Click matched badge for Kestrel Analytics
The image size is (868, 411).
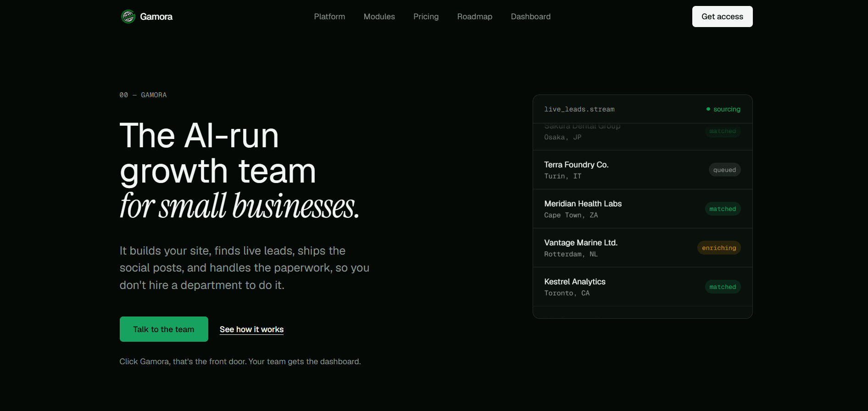[723, 287]
